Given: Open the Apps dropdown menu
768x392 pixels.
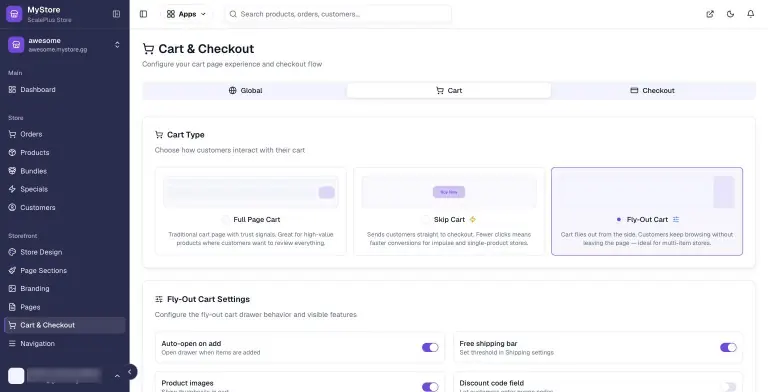Looking at the screenshot, I should pos(187,14).
